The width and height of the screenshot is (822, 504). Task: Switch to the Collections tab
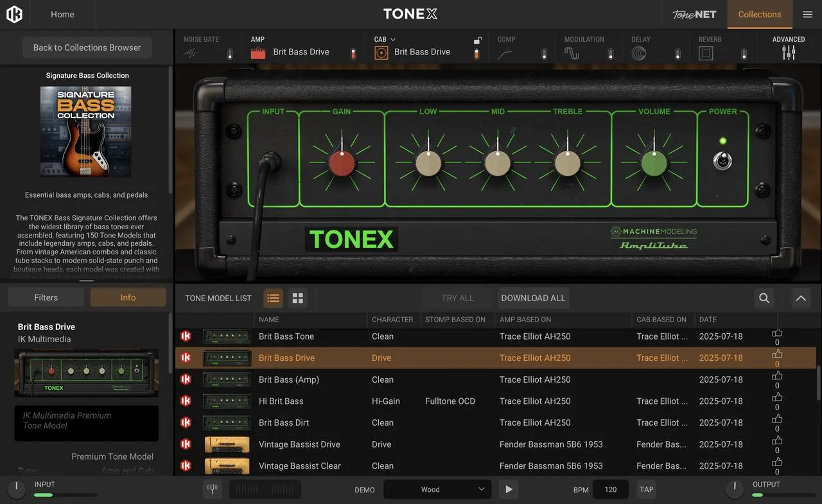[760, 14]
